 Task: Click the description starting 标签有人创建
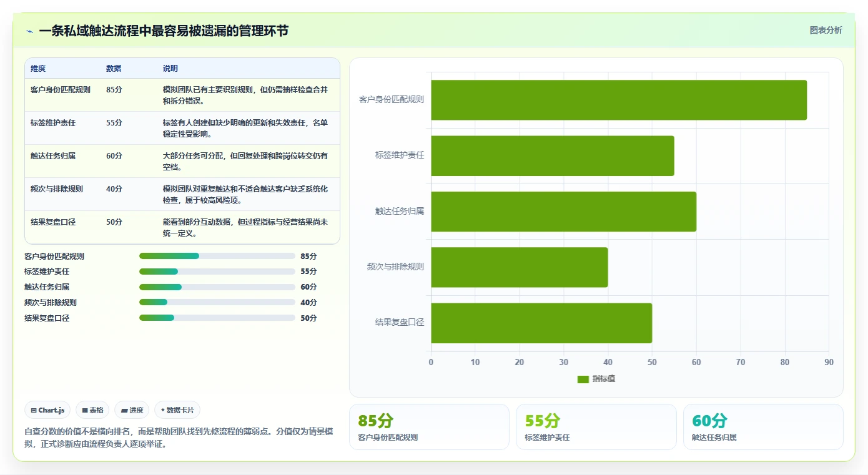[245, 129]
